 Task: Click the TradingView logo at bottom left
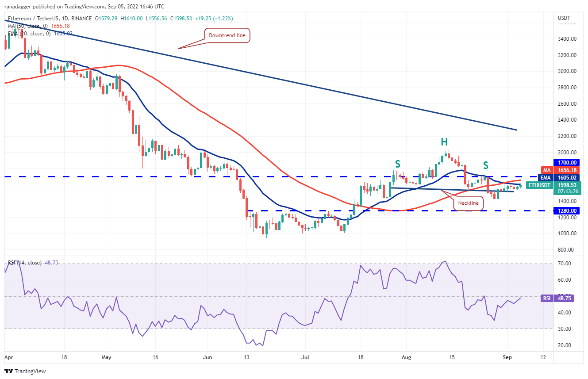[26, 371]
